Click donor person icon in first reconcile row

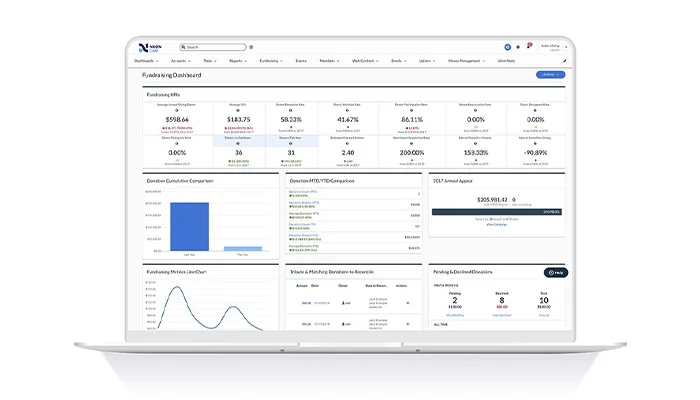343,303
